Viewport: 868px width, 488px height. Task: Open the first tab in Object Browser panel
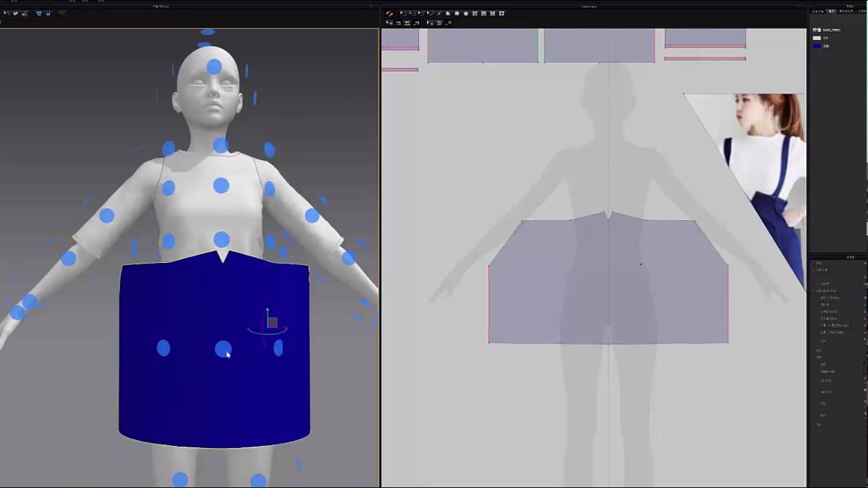(x=818, y=12)
